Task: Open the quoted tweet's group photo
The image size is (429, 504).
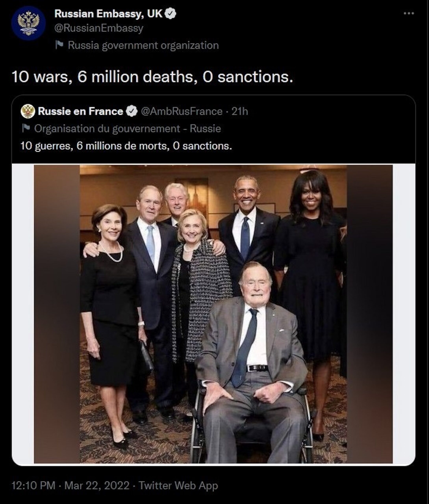Action: pyautogui.click(x=213, y=314)
